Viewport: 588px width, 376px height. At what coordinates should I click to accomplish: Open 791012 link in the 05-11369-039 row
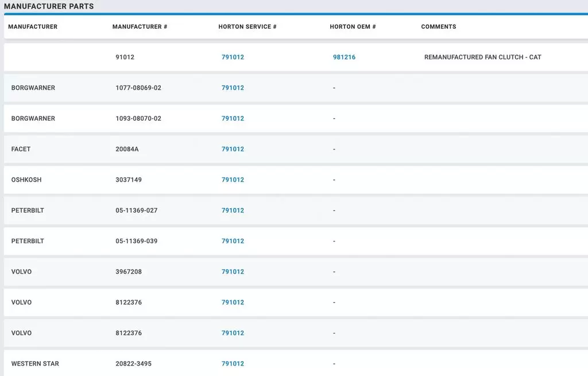pos(233,241)
